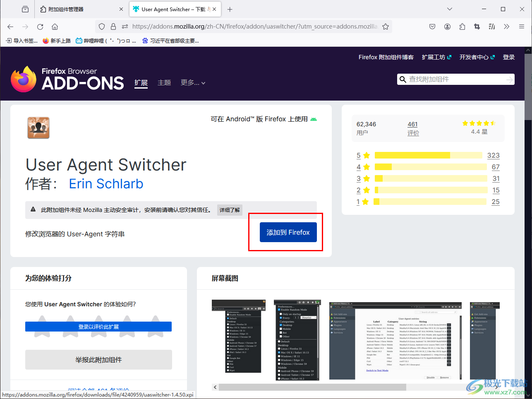532x399 pixels.
Task: Open the 扩展工坊 external link
Action: point(436,57)
